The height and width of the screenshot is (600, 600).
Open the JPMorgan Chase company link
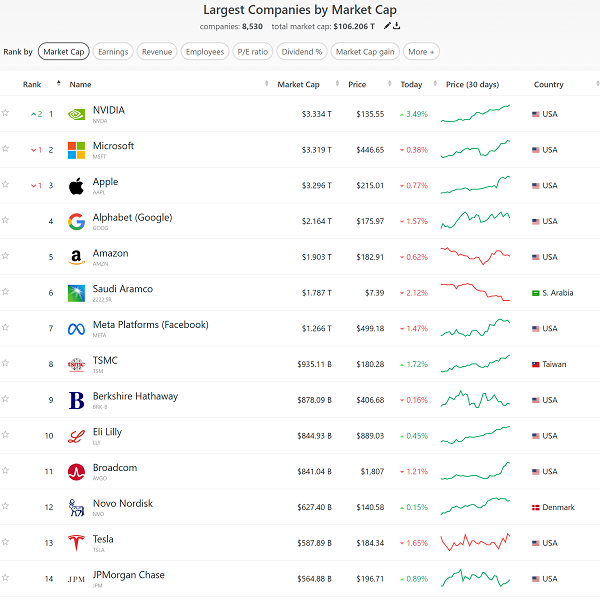[x=129, y=575]
